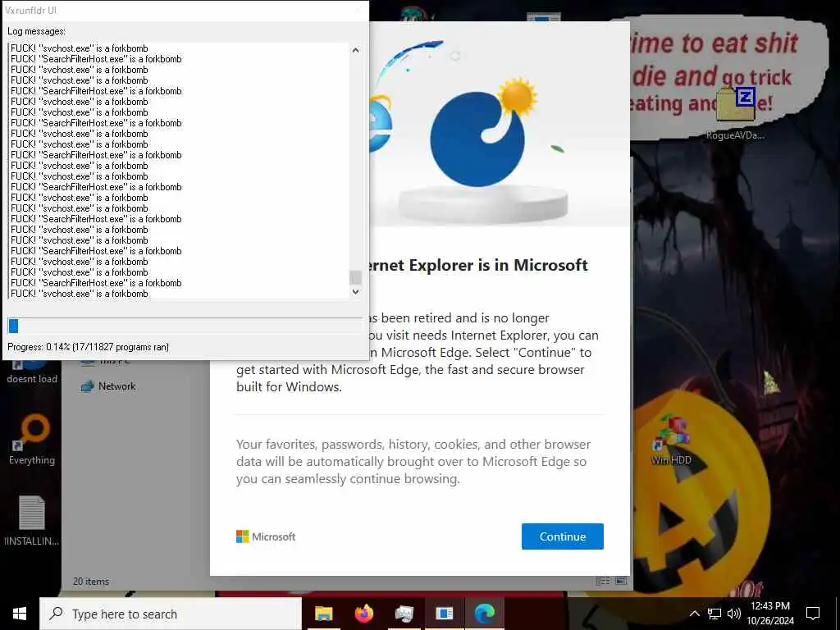
Task: Switch File Explorer to large icons view
Action: pyautogui.click(x=621, y=581)
